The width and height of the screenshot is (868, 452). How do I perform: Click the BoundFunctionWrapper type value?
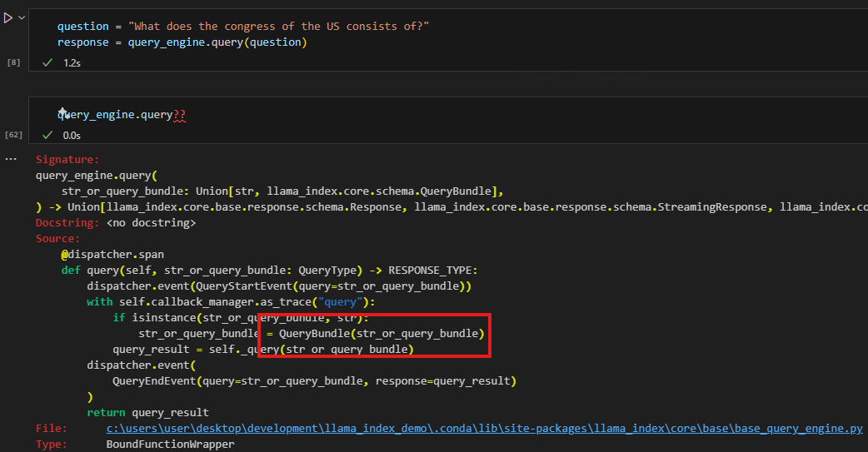(x=170, y=445)
